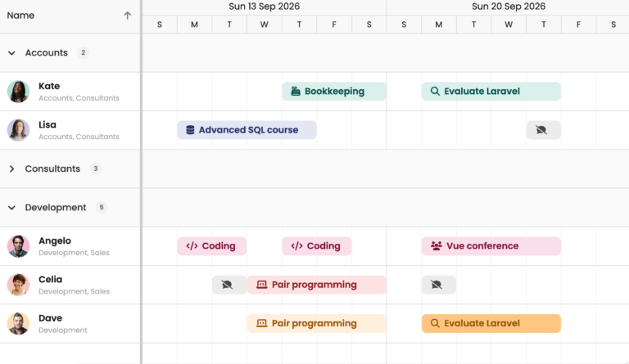Viewport: 629px width, 364px height.
Task: Click the sort arrow in Name column header
Action: click(127, 16)
